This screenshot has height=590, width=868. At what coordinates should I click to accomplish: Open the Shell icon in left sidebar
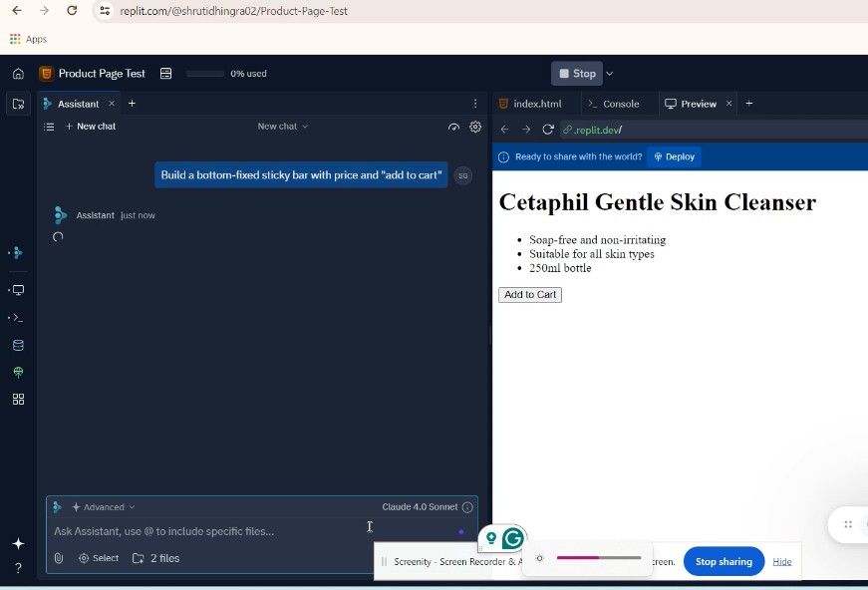pyautogui.click(x=18, y=318)
